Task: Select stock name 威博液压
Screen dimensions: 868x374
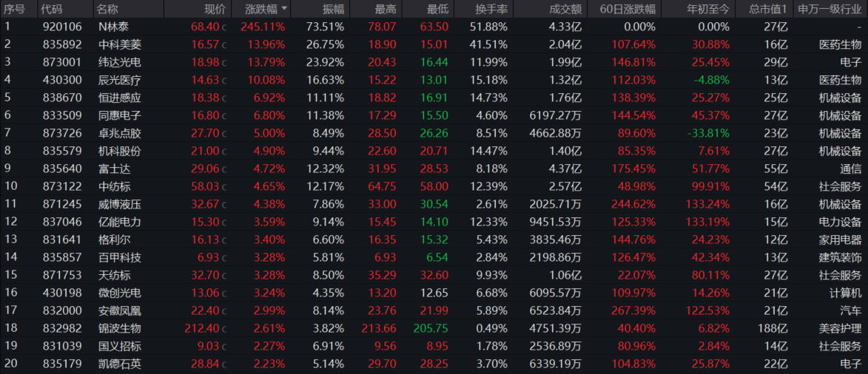Action: click(120, 204)
